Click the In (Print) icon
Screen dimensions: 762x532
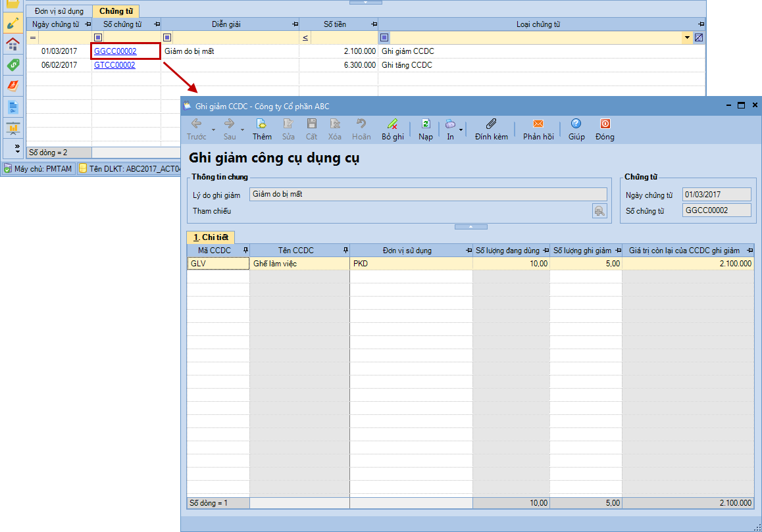pos(450,124)
